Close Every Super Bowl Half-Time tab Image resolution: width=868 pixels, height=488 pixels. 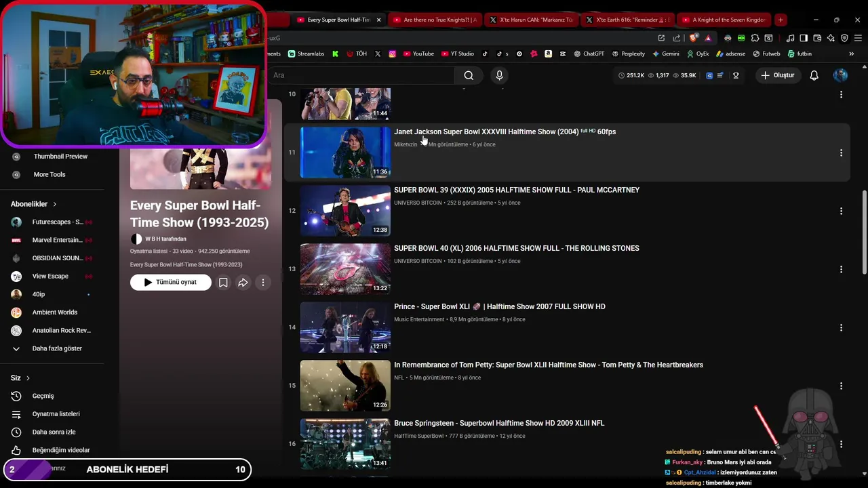pyautogui.click(x=378, y=20)
